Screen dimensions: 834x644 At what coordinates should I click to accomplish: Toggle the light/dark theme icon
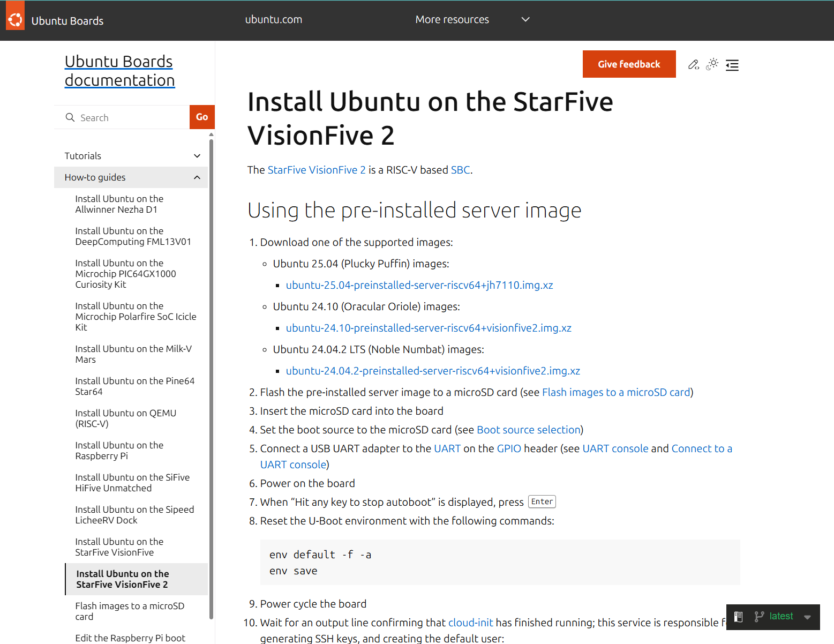[712, 64]
